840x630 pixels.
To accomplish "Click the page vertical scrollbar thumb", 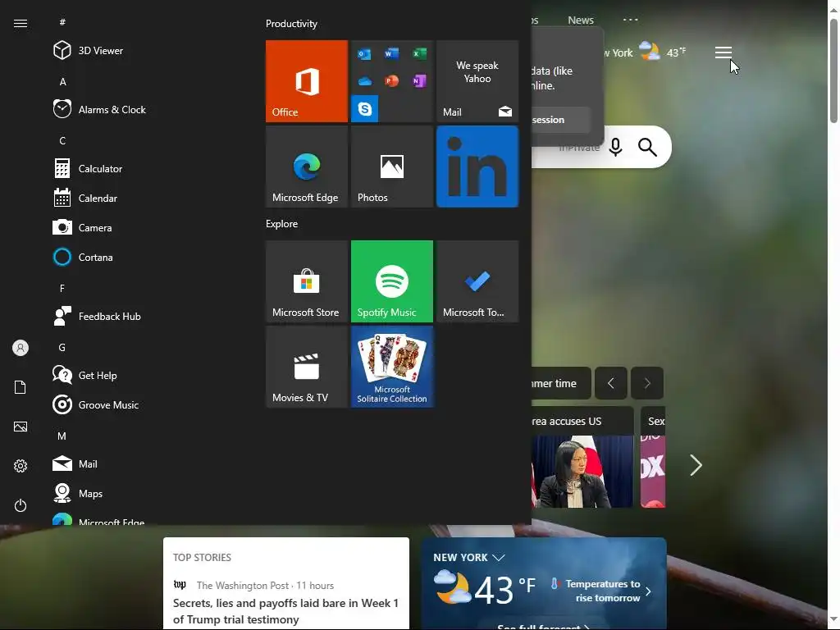I will (x=833, y=71).
